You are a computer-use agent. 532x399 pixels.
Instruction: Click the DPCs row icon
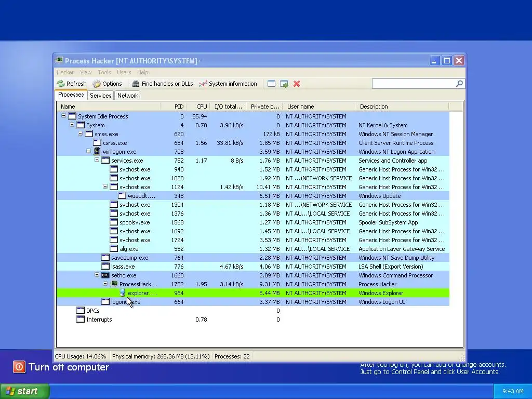click(x=81, y=310)
